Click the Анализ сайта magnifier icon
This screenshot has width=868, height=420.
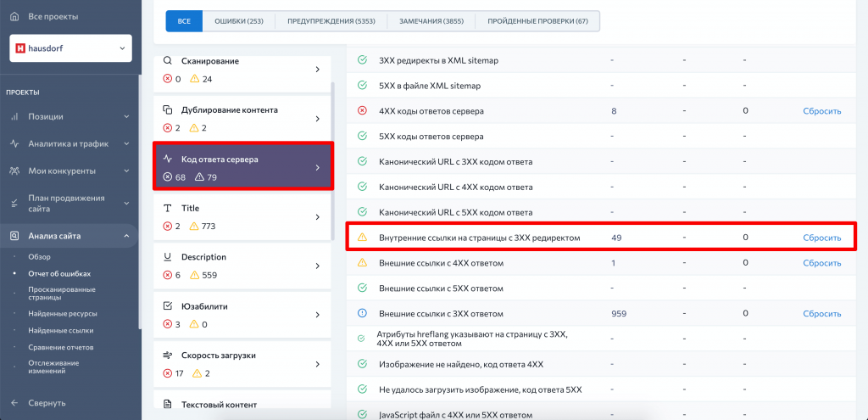pyautogui.click(x=14, y=236)
